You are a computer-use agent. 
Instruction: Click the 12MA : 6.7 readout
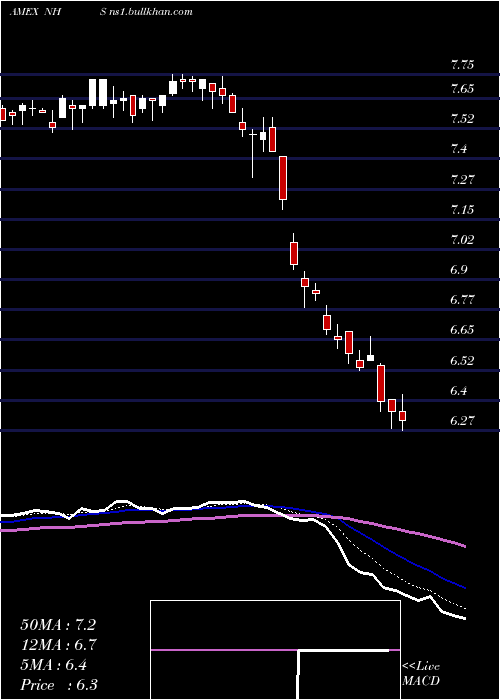coord(58,645)
